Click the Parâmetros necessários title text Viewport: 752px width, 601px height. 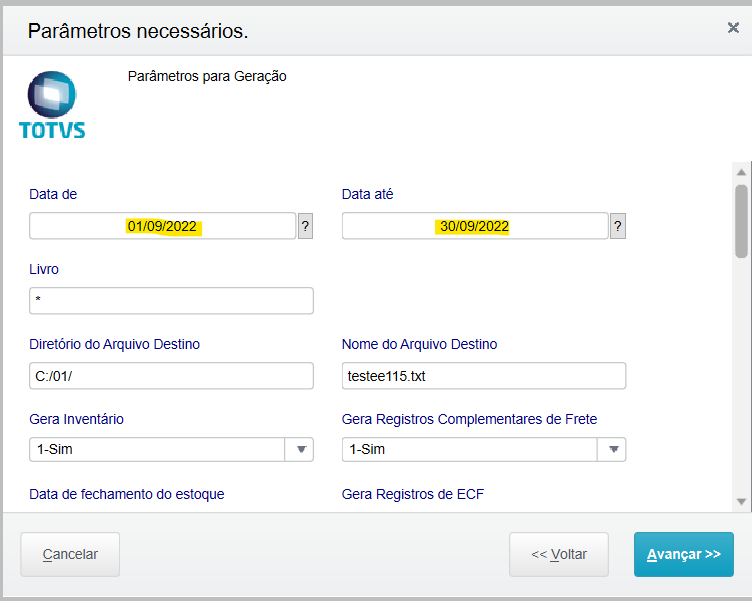(x=138, y=31)
